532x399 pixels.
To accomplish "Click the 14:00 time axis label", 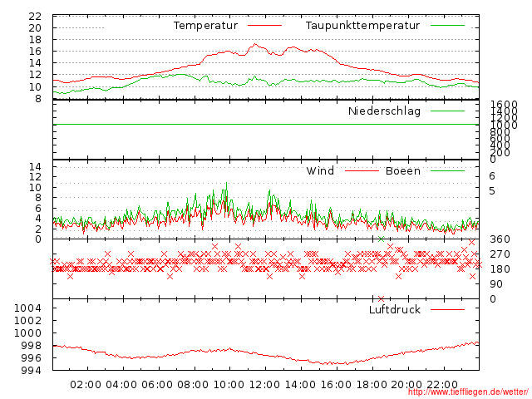I will pyautogui.click(x=300, y=385).
